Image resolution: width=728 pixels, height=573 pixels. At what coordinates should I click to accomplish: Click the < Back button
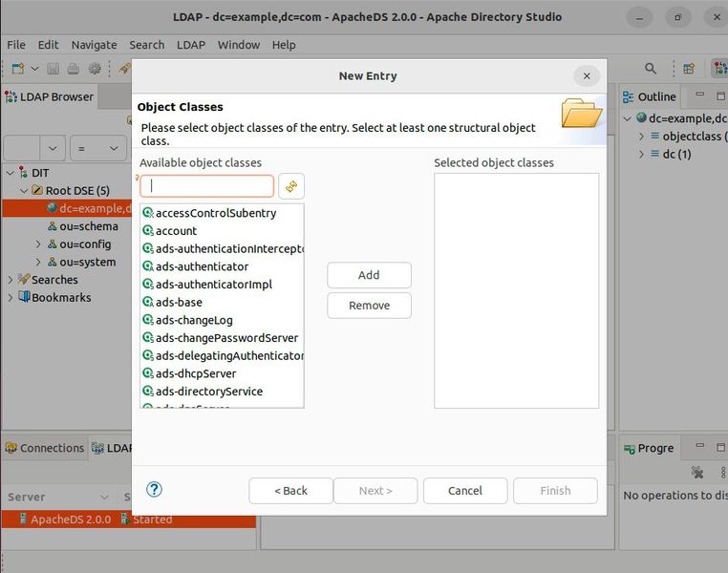click(x=290, y=491)
